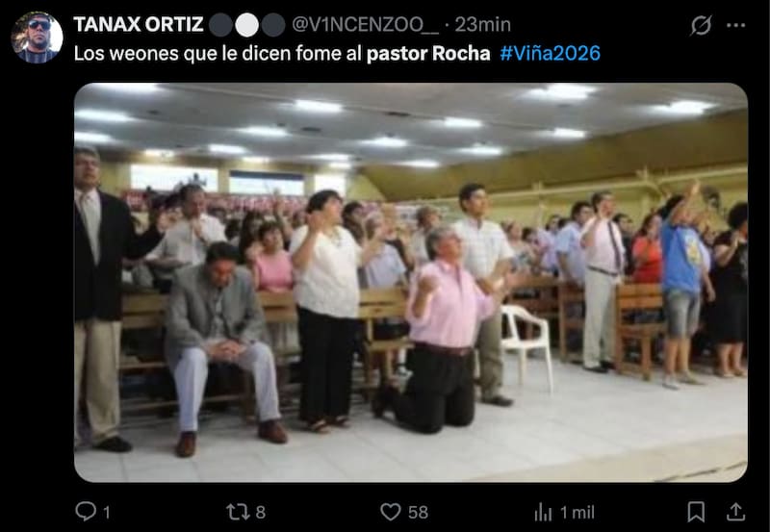
Task: Like the tweet with the heart icon
Action: click(391, 512)
